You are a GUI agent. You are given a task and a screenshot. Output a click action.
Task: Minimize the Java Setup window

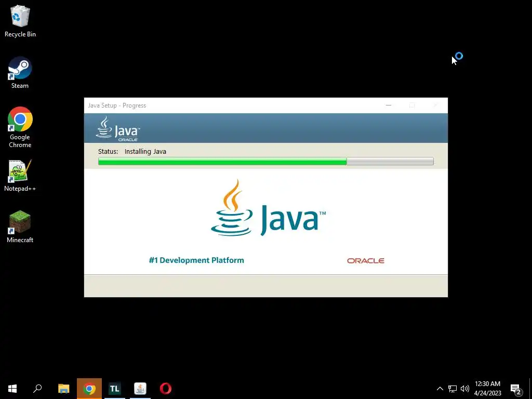pos(389,105)
